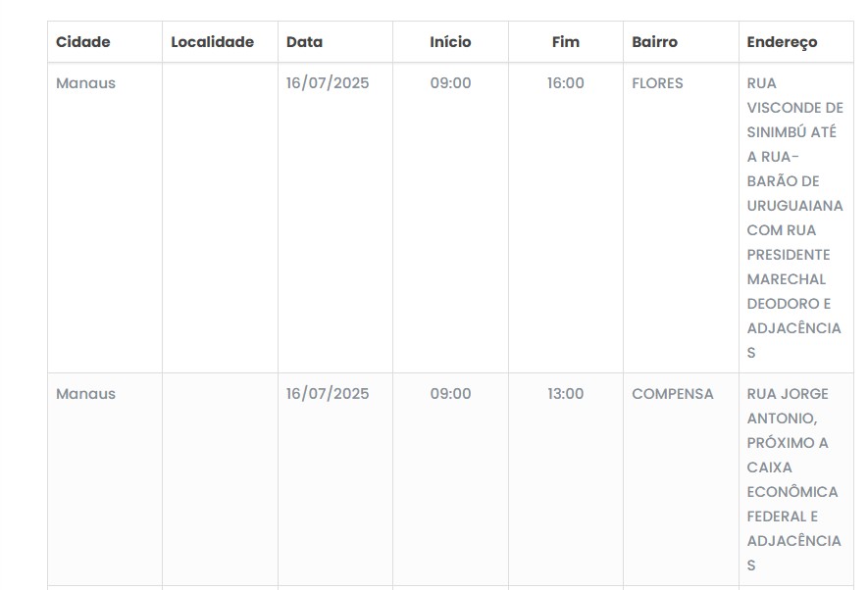Click the FLORES neighborhood cell
Image resolution: width=868 pixels, height=590 pixels.
[657, 83]
